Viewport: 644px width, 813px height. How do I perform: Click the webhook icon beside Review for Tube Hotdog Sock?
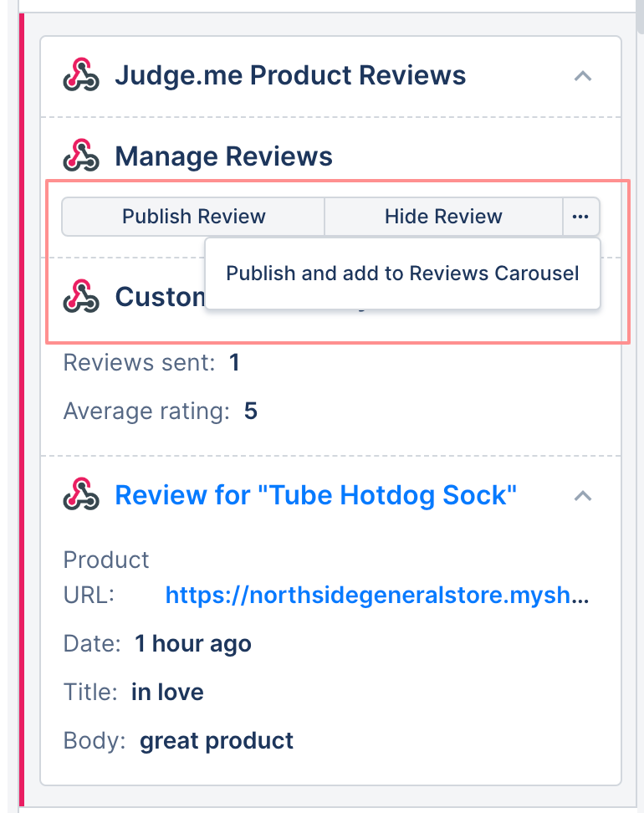81,494
